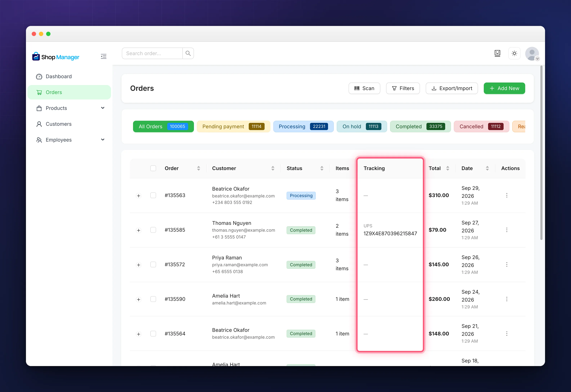This screenshot has height=392, width=571.
Task: Expand the Products submenu chevron
Action: click(103, 108)
